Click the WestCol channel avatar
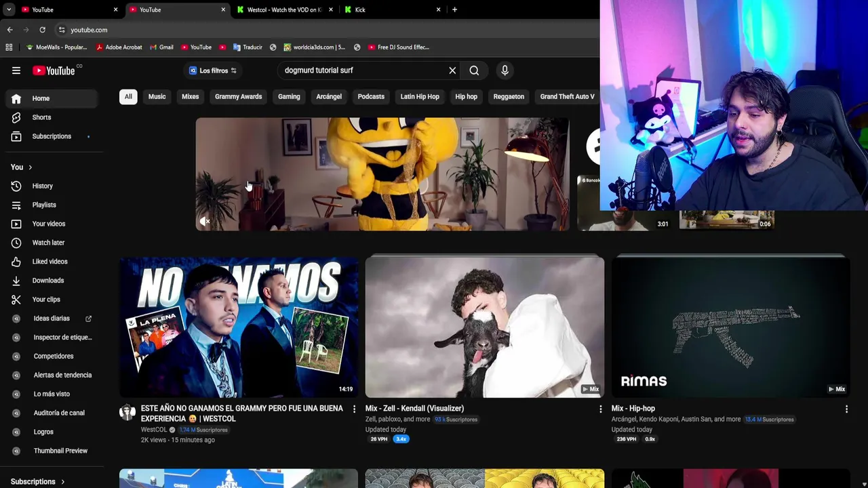868x488 pixels. (x=127, y=413)
